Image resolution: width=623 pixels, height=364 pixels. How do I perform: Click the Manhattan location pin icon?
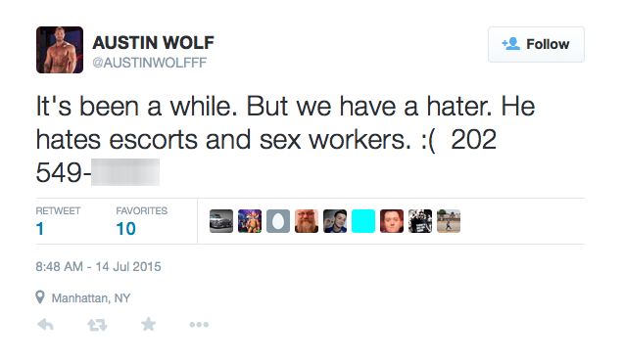40,297
